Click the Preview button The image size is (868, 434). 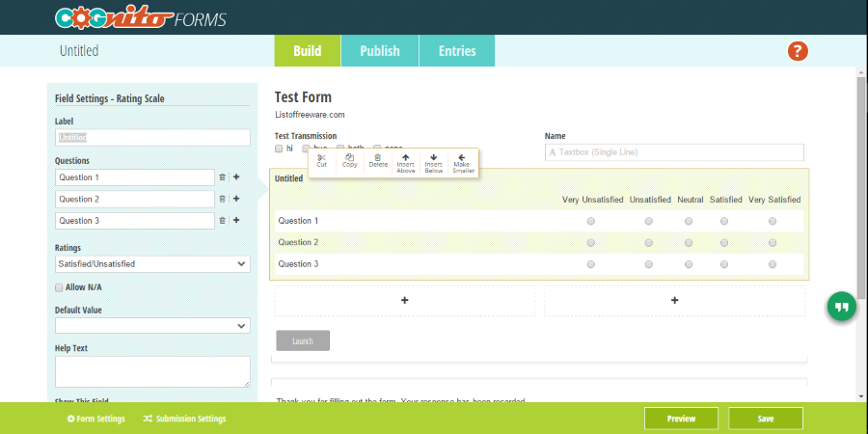(681, 419)
